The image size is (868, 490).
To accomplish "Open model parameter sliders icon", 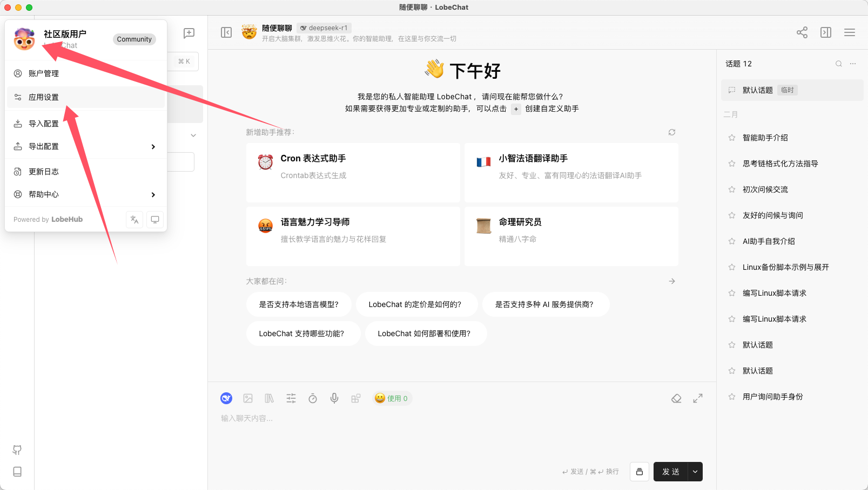I will [291, 398].
